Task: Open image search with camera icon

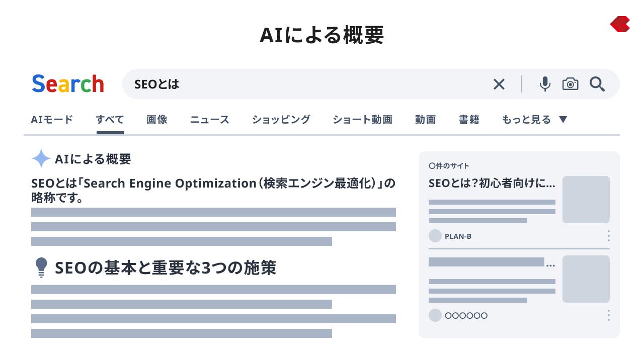Action: 570,84
